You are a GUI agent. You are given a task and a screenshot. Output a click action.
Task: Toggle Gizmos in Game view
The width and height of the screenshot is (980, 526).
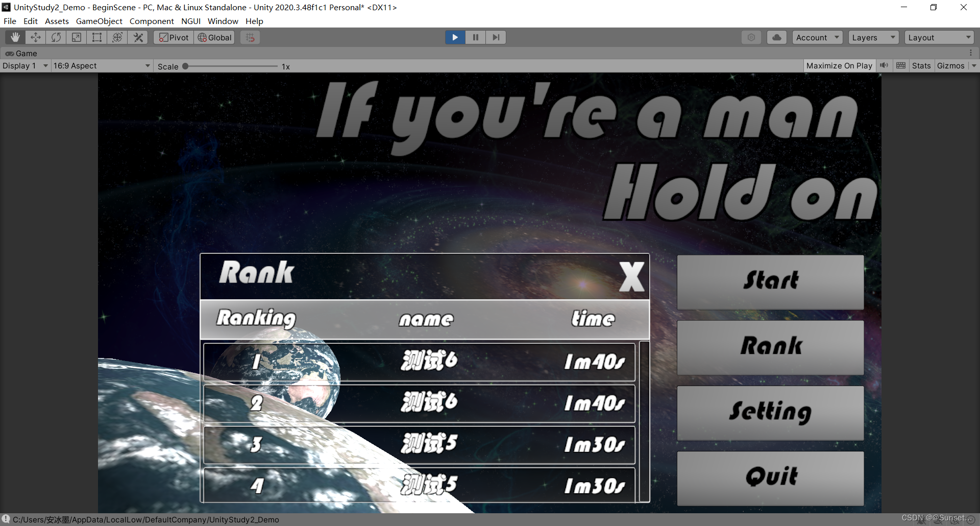pyautogui.click(x=951, y=66)
